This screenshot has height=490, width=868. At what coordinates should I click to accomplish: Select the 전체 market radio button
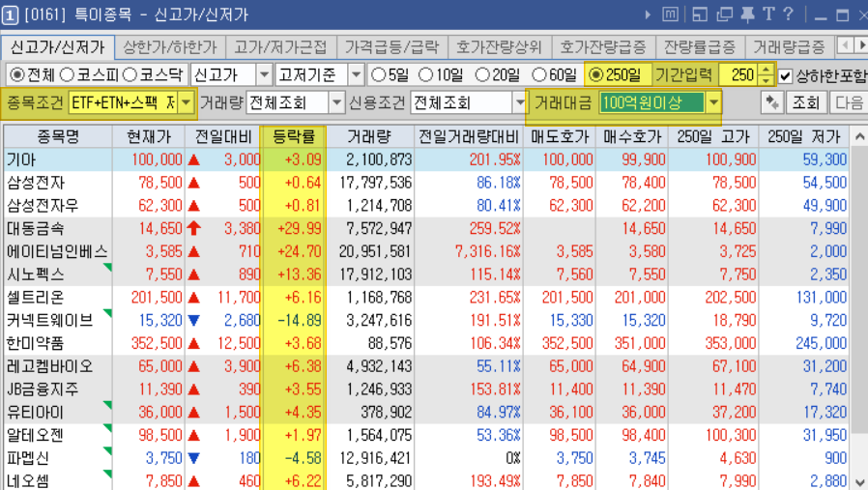[x=17, y=74]
